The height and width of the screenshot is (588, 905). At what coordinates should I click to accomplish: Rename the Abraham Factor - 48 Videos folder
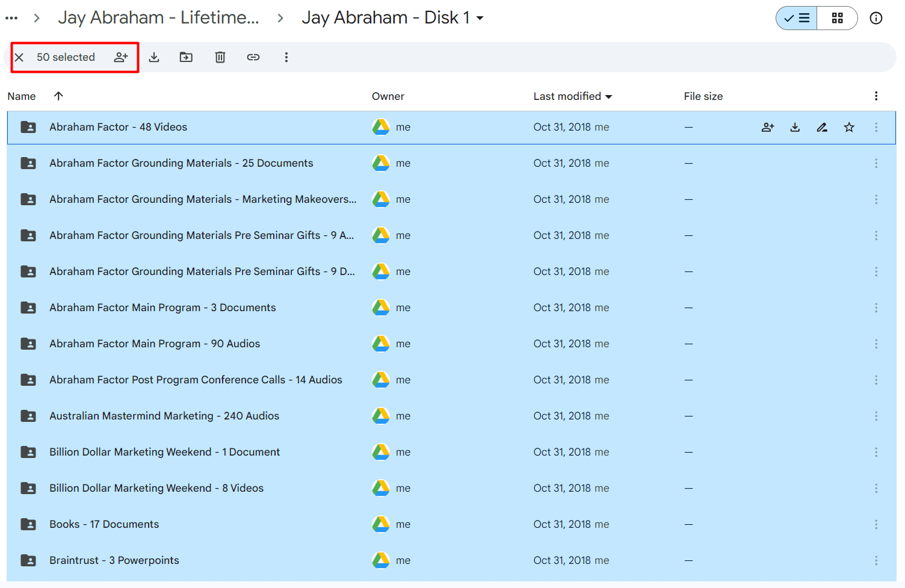(x=822, y=127)
